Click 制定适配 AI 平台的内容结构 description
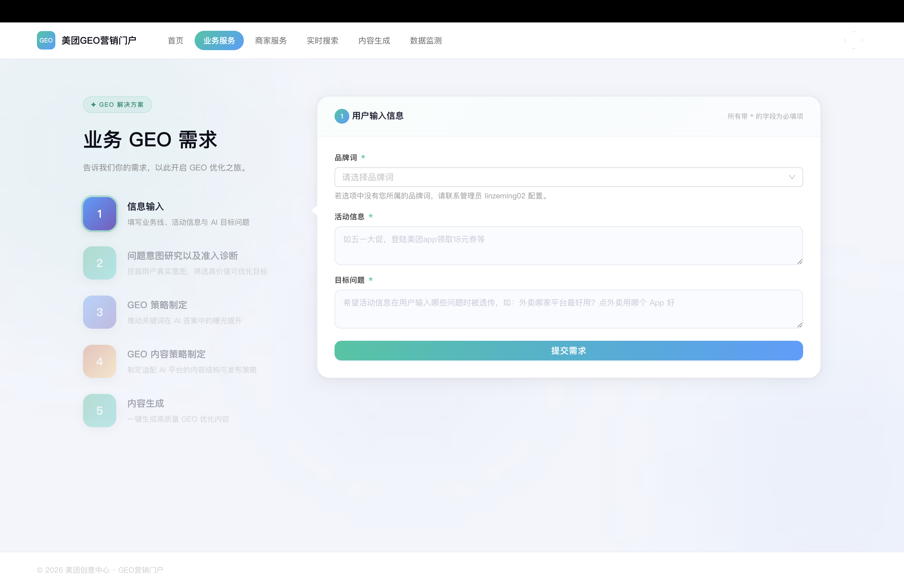904x588 pixels. [192, 370]
